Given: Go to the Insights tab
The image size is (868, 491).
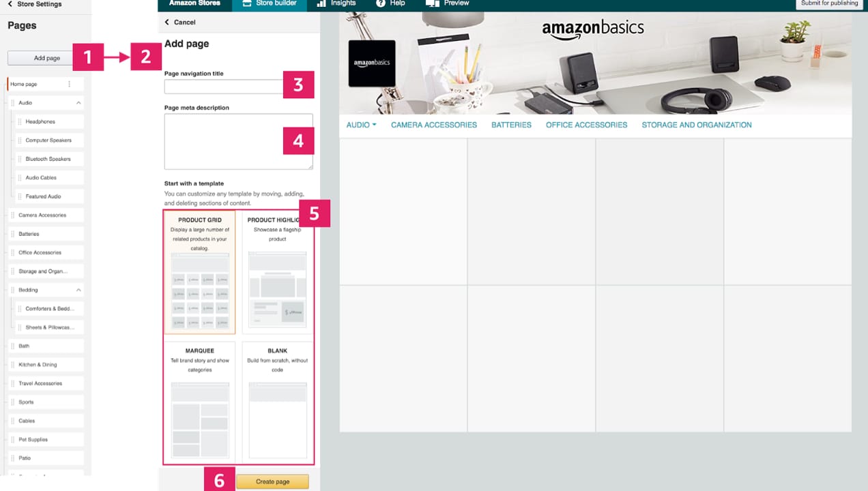Looking at the screenshot, I should 336,4.
